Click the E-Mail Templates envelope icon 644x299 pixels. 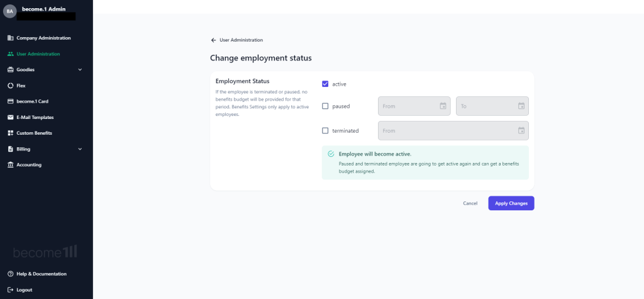tap(11, 117)
